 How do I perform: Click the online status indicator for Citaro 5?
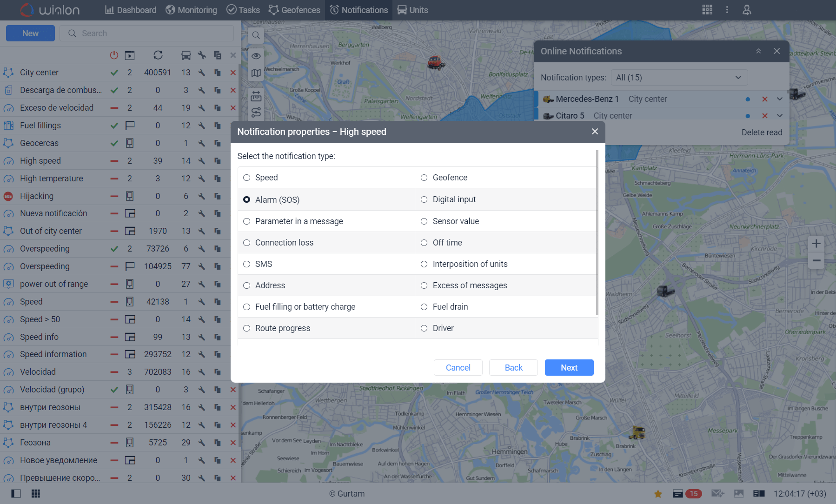[747, 116]
